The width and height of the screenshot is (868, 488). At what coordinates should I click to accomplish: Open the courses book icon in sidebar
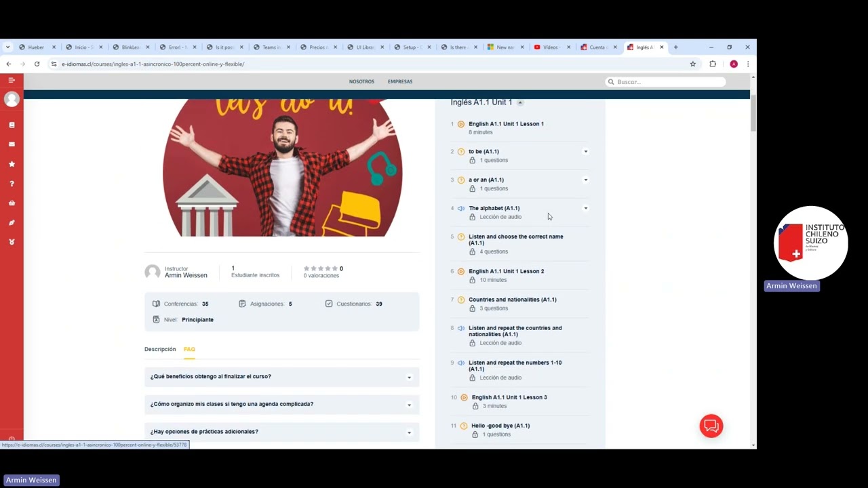pos(12,125)
